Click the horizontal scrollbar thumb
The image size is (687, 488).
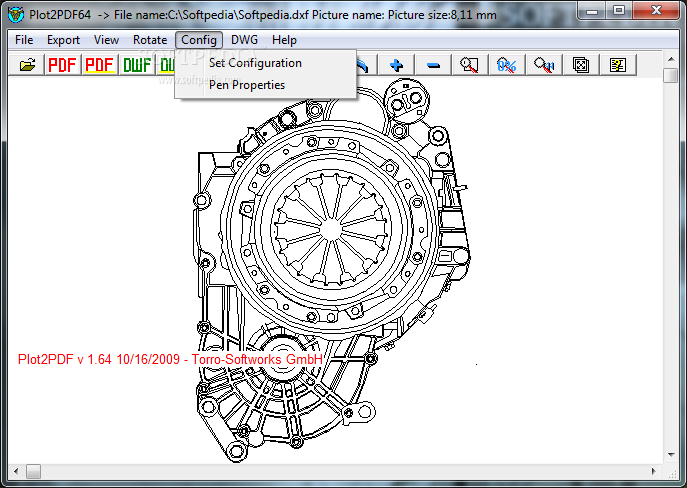[x=33, y=471]
